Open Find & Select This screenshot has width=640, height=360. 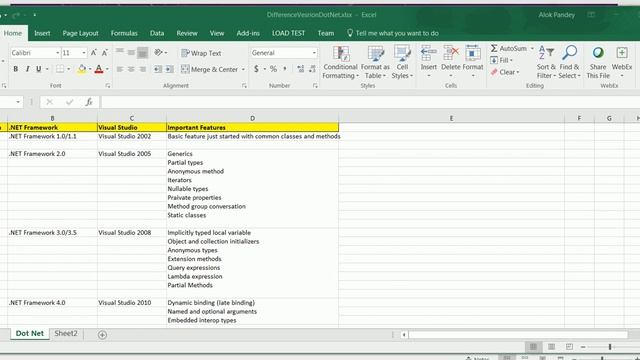tap(569, 62)
